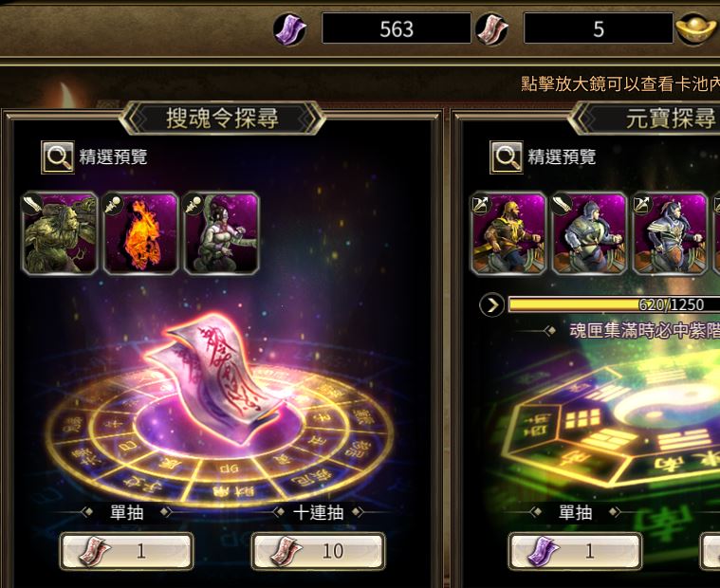Click the 搜魂令探尋 panel title
Image resolution: width=720 pixels, height=588 pixels.
tap(222, 119)
